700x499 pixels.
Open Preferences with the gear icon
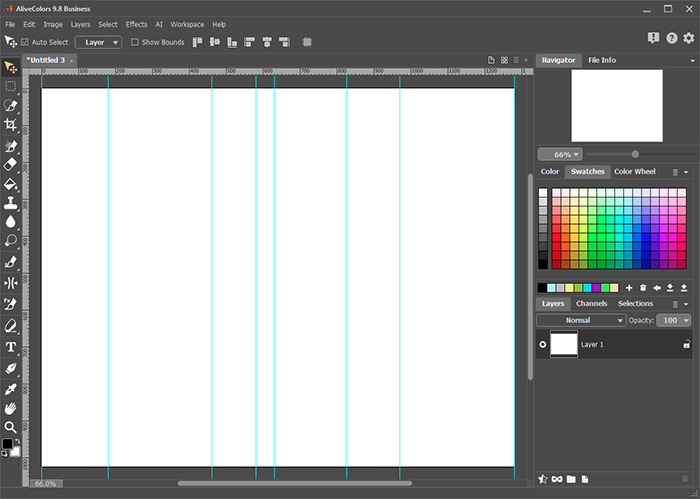[x=689, y=38]
